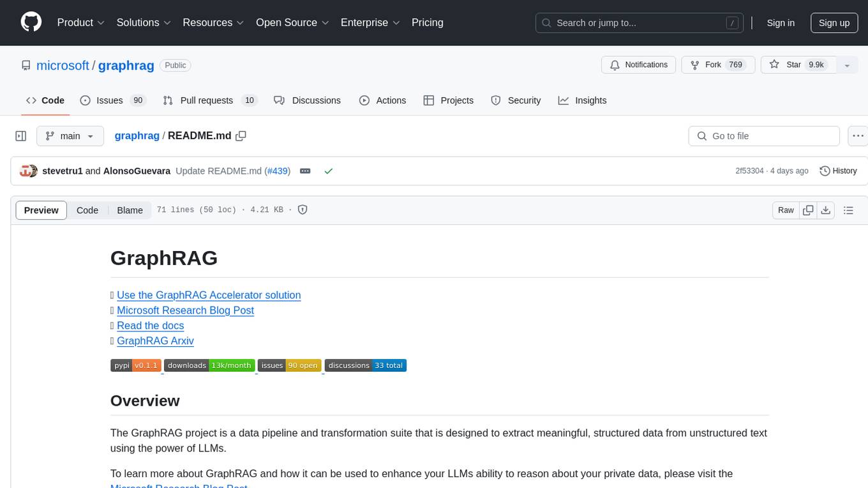The width and height of the screenshot is (868, 488).
Task: Focus the Search or jump to field
Action: [639, 23]
